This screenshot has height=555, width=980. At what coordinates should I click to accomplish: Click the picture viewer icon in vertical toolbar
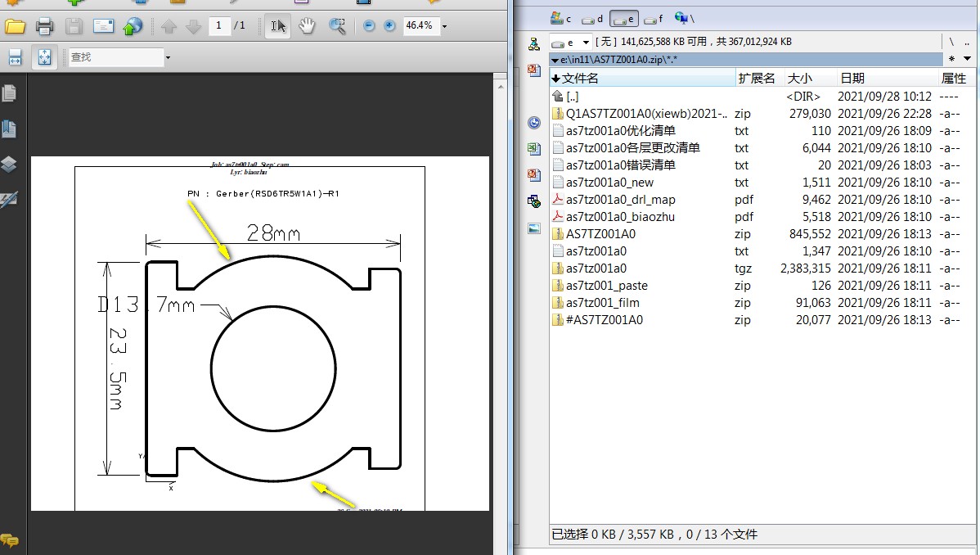[534, 228]
